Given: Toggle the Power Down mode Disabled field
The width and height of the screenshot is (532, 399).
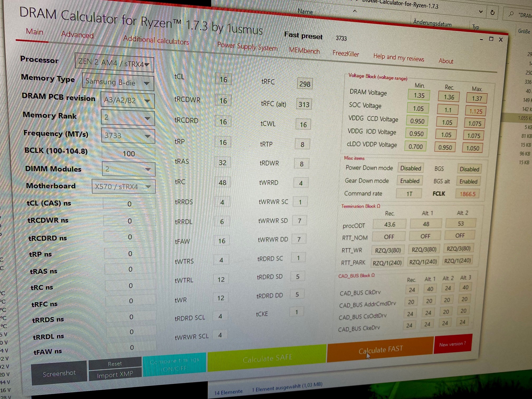Looking at the screenshot, I should tap(411, 168).
